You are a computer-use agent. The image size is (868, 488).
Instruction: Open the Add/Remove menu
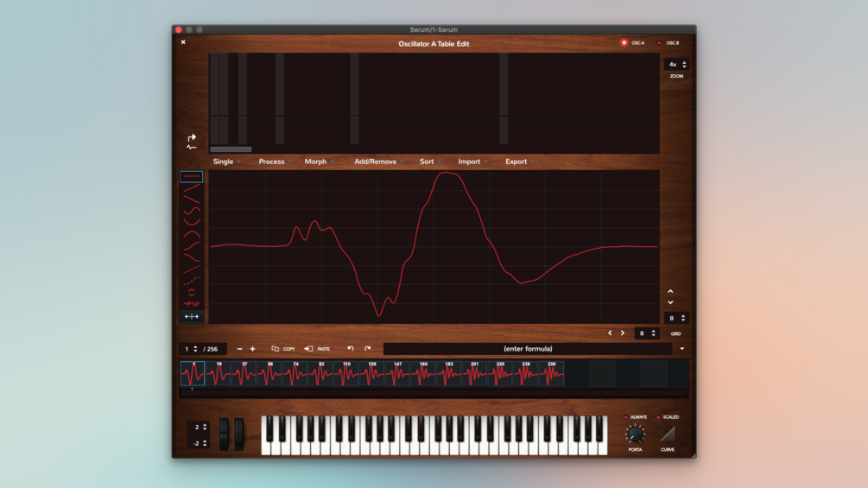(379, 162)
